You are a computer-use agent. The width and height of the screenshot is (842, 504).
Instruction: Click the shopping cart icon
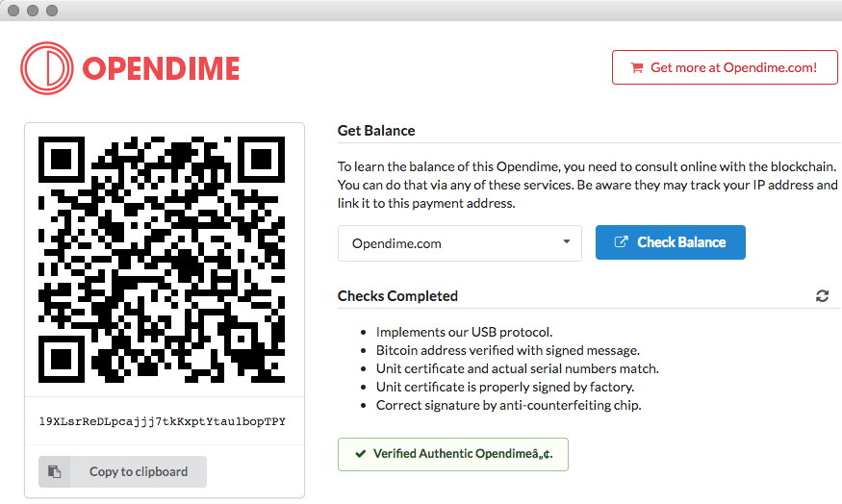637,67
